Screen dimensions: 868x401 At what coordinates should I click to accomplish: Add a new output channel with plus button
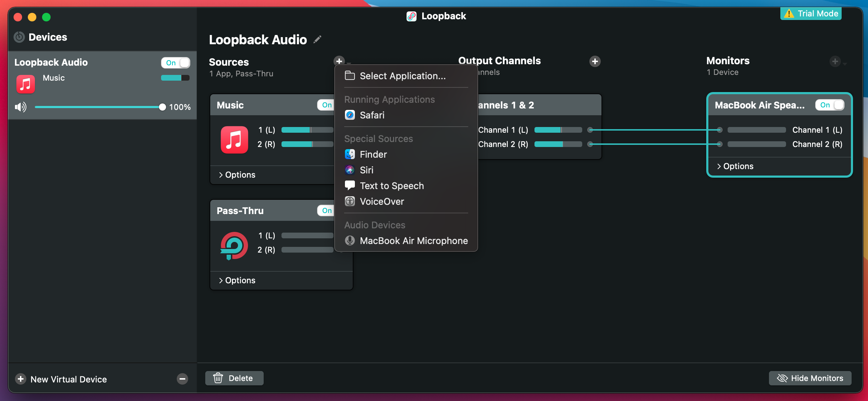(x=595, y=61)
